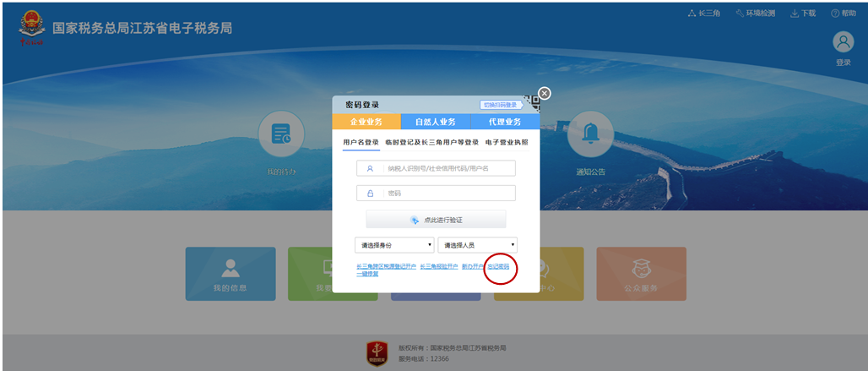
Task: Open the 登录 user avatar icon
Action: (843, 42)
